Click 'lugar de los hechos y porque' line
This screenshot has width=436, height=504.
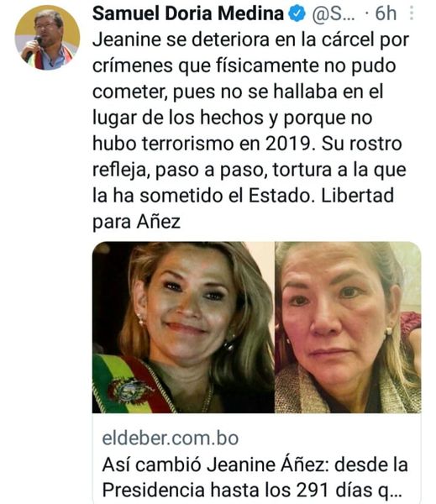coord(233,118)
